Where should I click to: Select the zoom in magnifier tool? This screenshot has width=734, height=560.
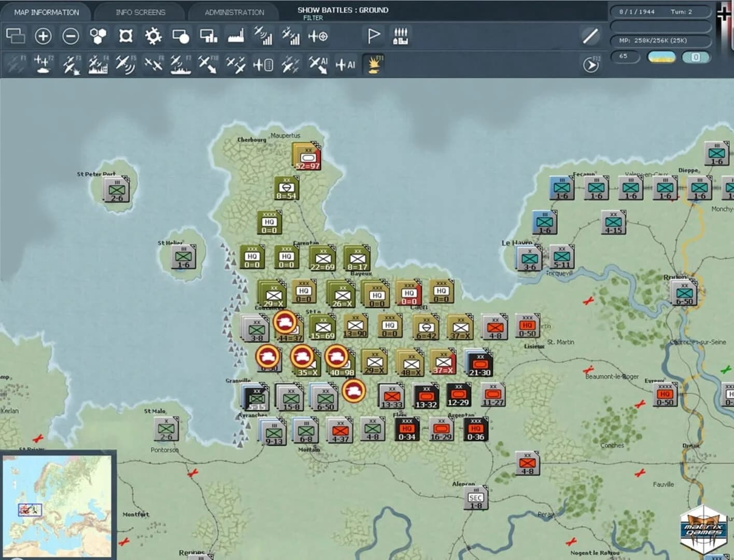tap(43, 36)
